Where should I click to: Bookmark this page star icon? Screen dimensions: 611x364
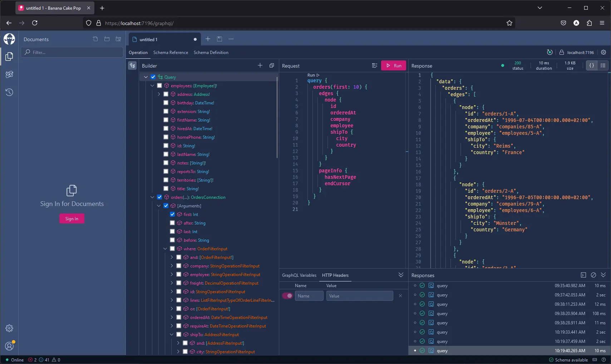(x=509, y=23)
